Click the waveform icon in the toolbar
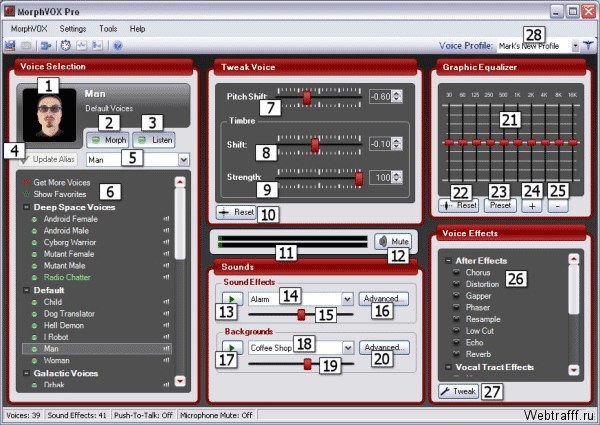The image size is (600, 425). [82, 46]
